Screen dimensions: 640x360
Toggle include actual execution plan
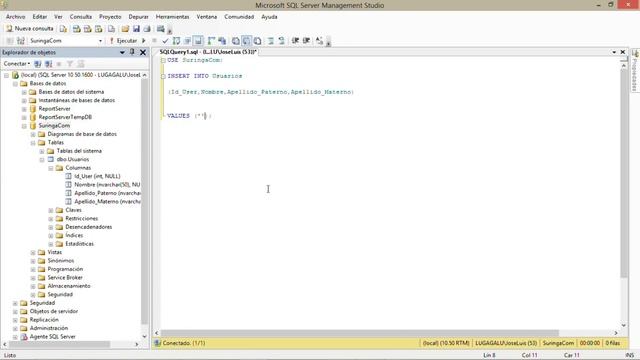(x=211, y=41)
